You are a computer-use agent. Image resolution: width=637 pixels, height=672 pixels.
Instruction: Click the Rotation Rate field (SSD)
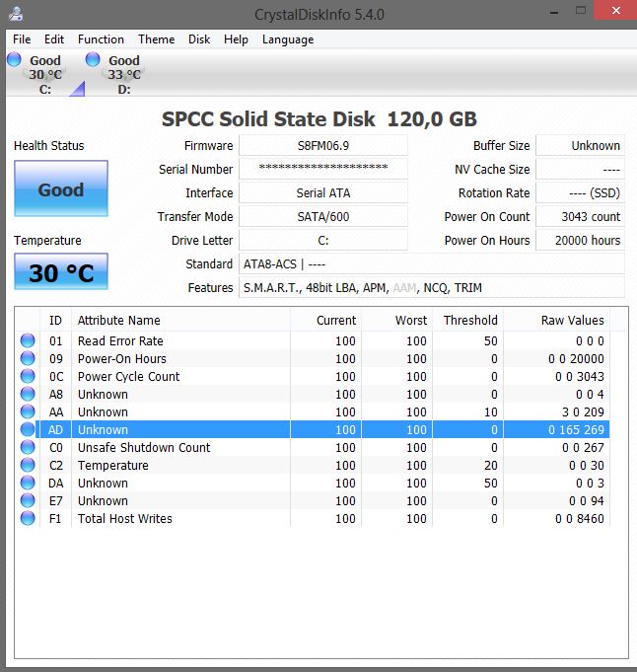[x=580, y=192]
